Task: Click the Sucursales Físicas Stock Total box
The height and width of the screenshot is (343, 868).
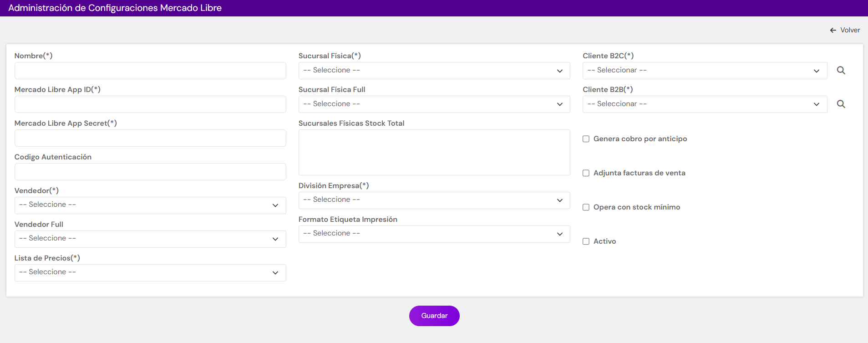Action: click(434, 153)
